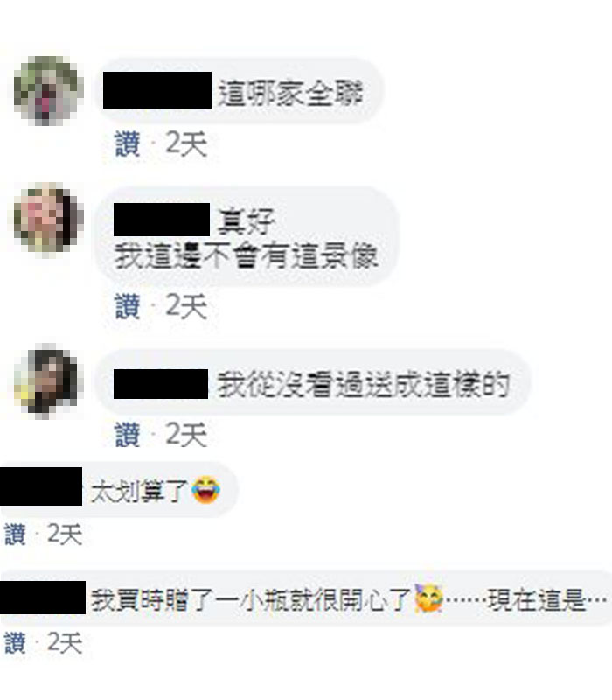Click the party face emoji in last comment

428,598
